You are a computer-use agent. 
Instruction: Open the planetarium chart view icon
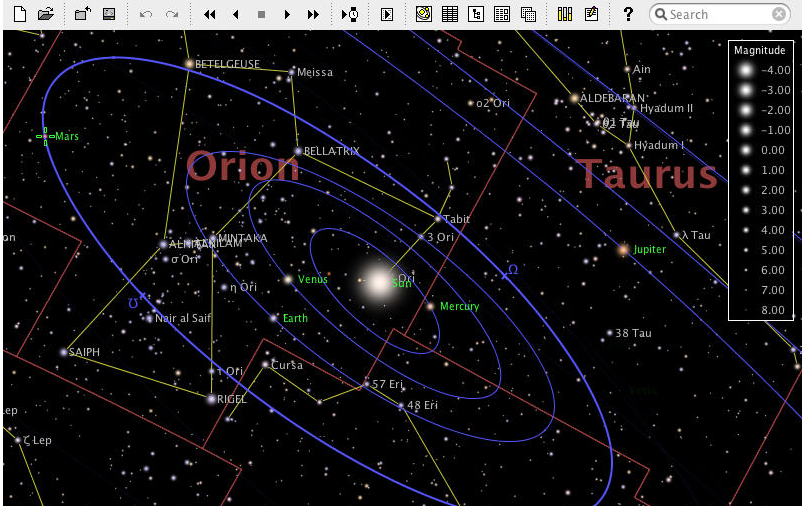click(x=424, y=14)
